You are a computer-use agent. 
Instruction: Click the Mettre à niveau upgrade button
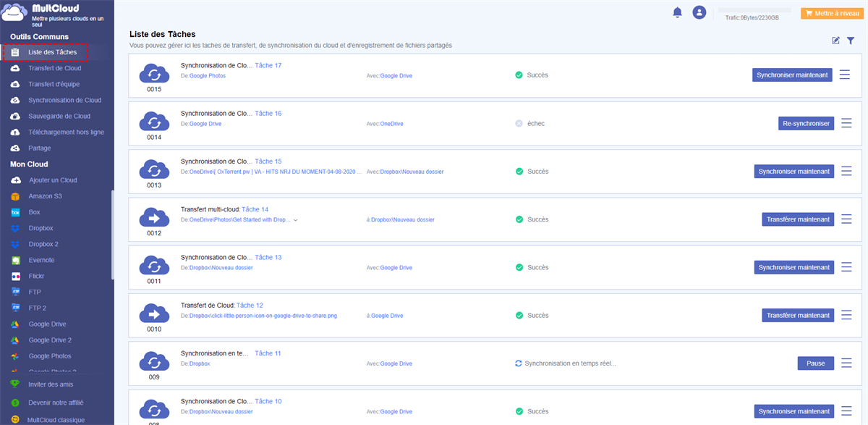pyautogui.click(x=831, y=13)
